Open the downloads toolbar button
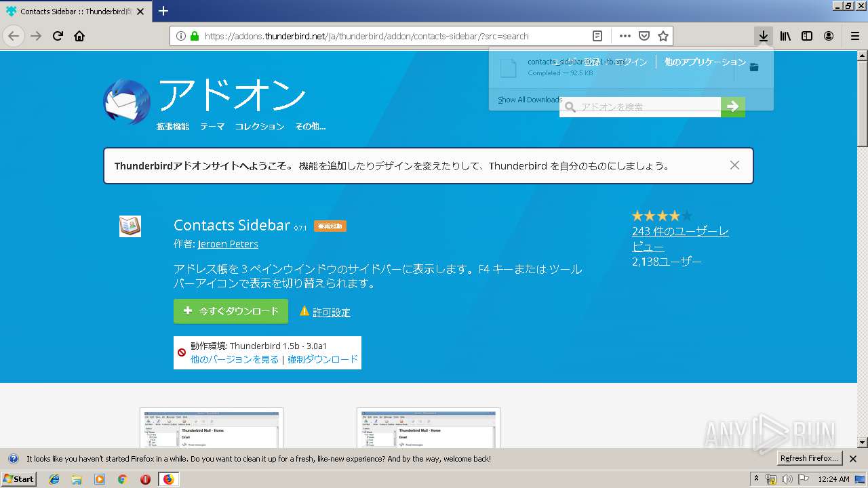 (764, 36)
